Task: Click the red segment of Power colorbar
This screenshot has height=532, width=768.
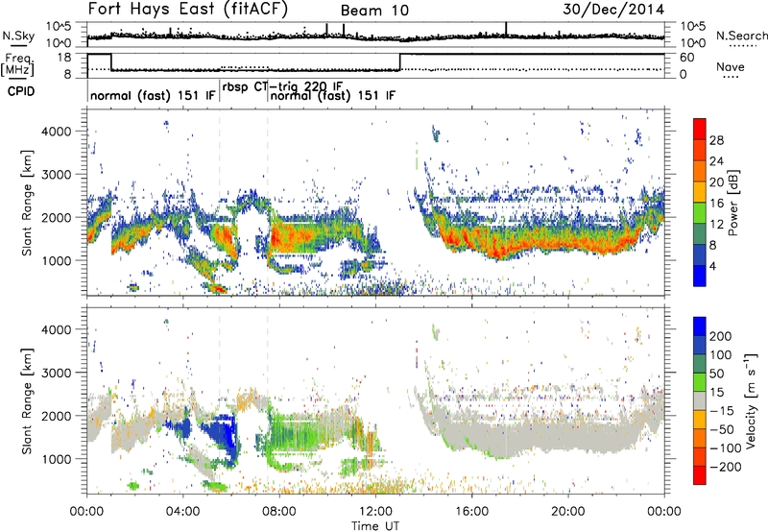Action: tap(700, 130)
